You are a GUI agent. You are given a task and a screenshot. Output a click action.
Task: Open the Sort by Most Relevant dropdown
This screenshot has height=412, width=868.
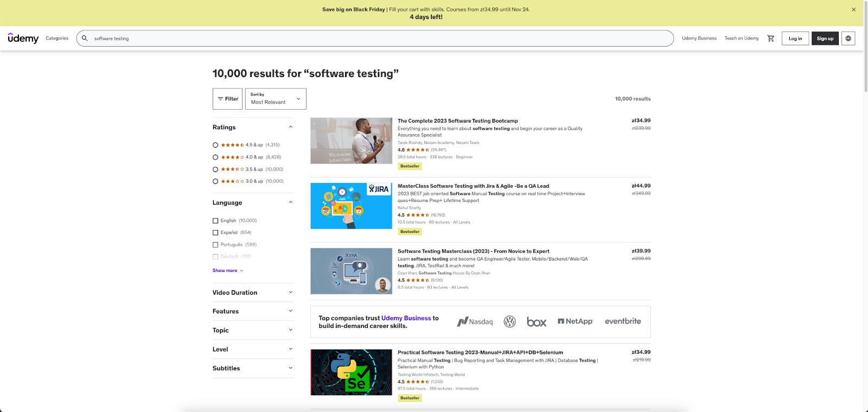[276, 99]
